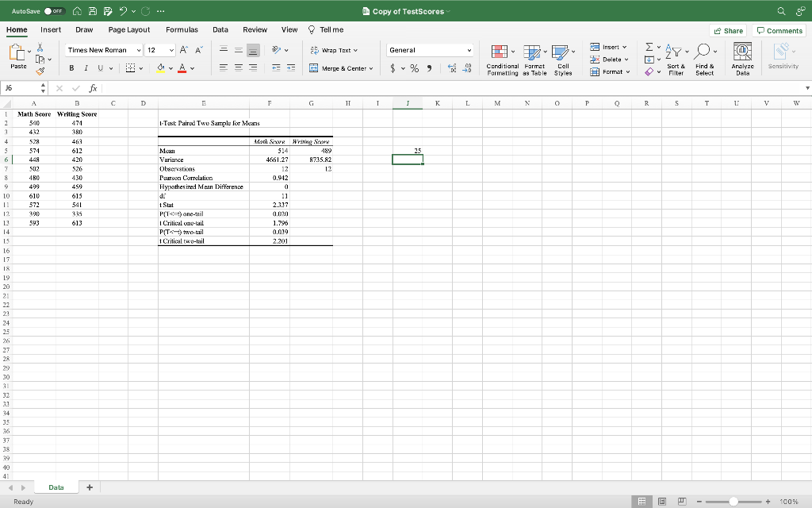
Task: Click Merge & Center button
Action: [x=338, y=68]
